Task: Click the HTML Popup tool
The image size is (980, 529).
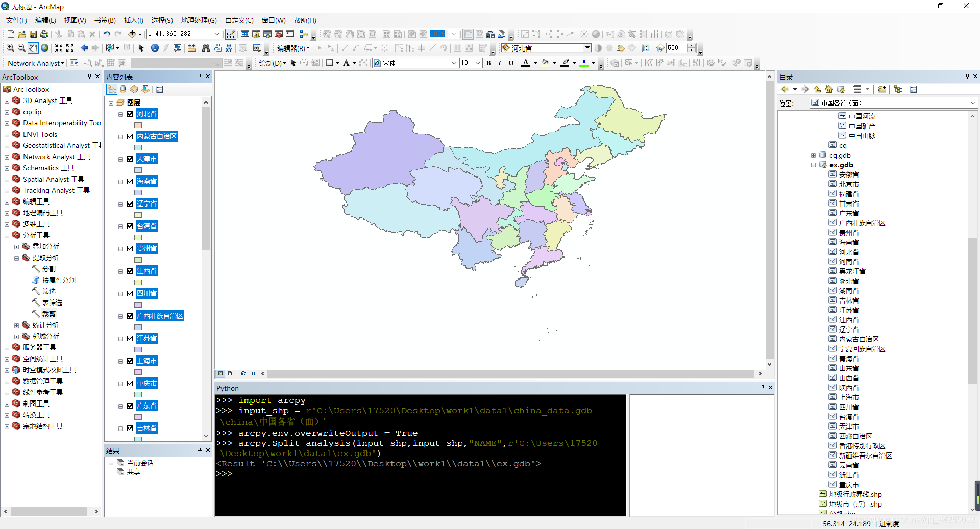Action: pos(178,48)
